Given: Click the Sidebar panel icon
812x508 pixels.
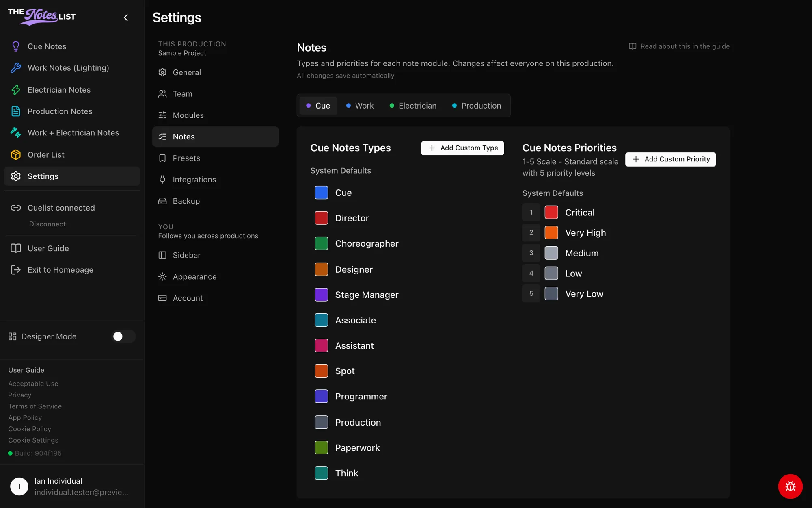Looking at the screenshot, I should point(162,255).
